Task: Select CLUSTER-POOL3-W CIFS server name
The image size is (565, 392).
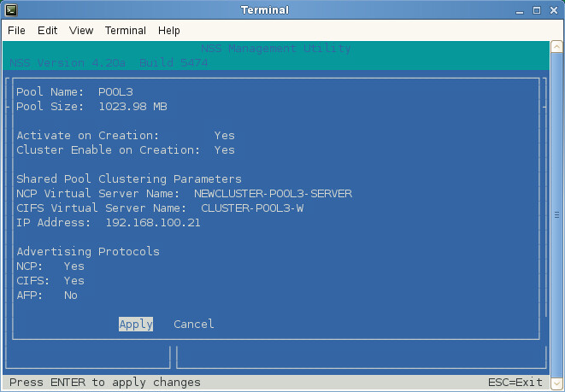Action: tap(252, 208)
